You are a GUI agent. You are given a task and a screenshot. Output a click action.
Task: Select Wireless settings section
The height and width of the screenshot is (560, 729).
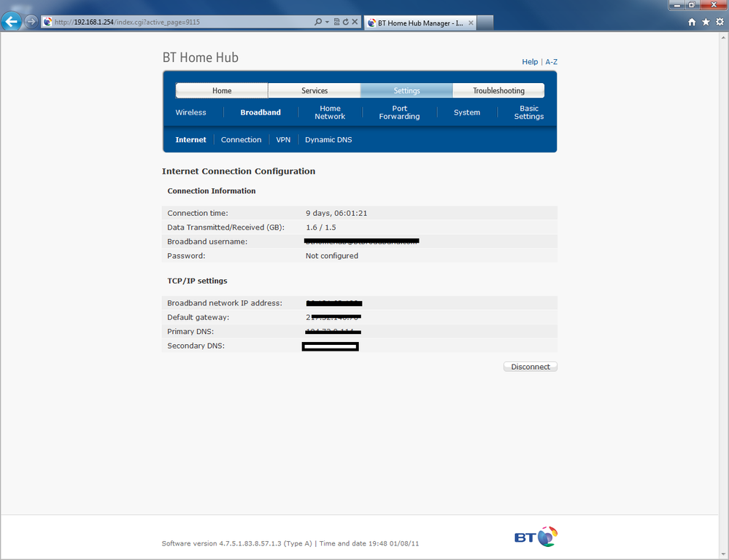coord(190,112)
